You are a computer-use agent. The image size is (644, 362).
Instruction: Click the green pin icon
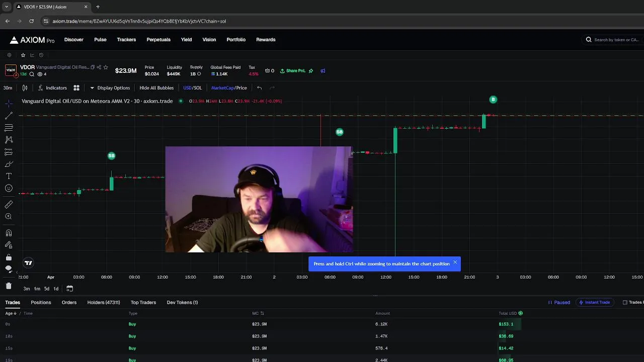click(311, 71)
